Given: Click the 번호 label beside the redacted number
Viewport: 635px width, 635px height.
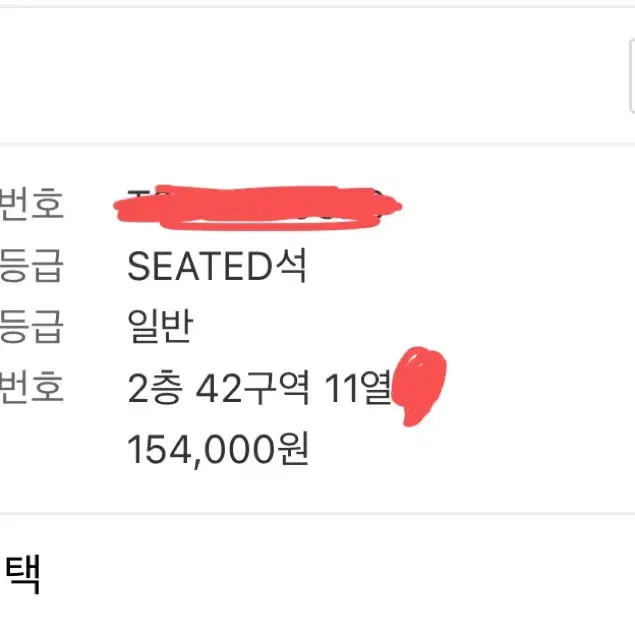Looking at the screenshot, I should tap(32, 204).
